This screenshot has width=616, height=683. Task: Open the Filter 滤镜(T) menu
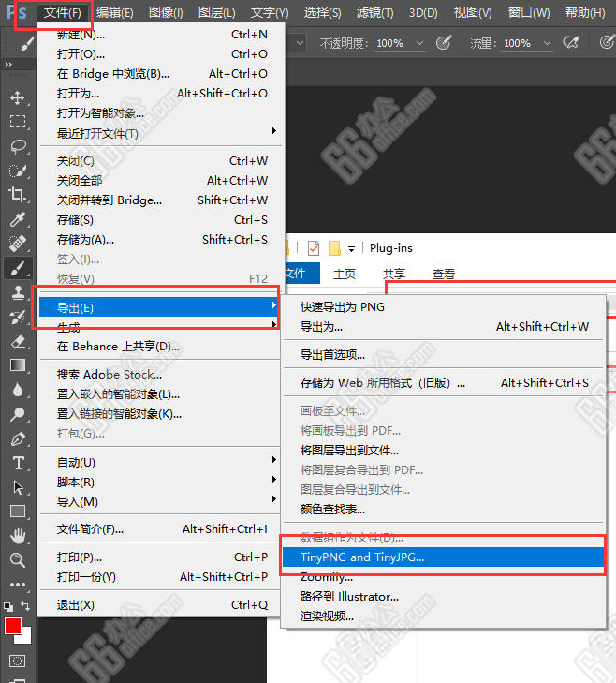(374, 12)
